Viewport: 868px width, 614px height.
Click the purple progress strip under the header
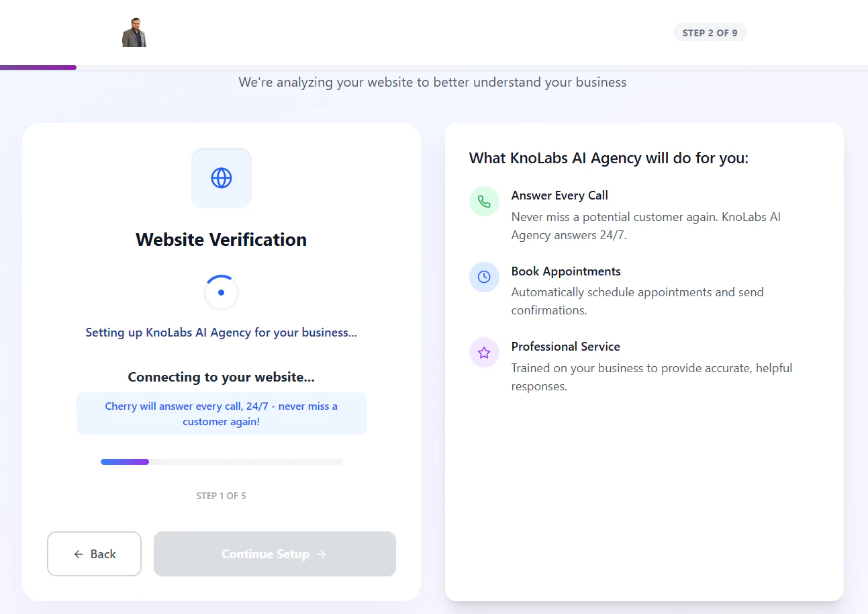coord(38,67)
